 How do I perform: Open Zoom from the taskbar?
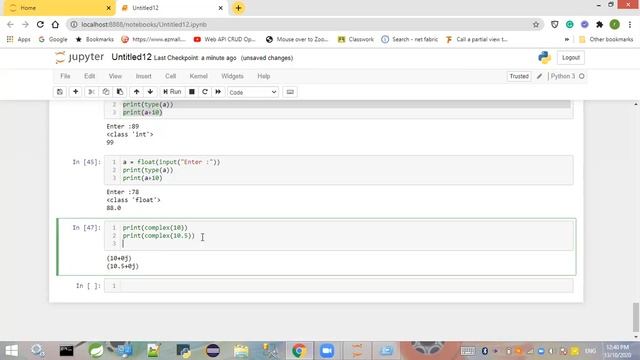click(x=327, y=351)
